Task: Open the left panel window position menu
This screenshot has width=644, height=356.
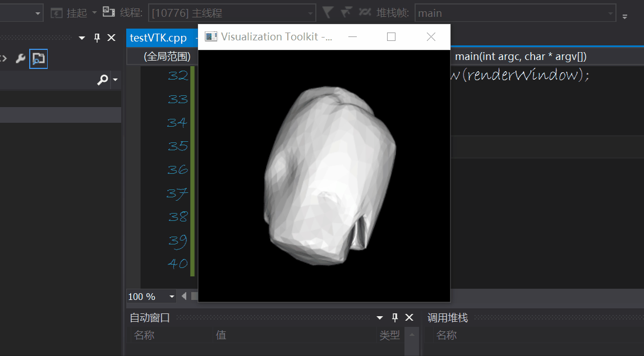Action: pos(82,38)
